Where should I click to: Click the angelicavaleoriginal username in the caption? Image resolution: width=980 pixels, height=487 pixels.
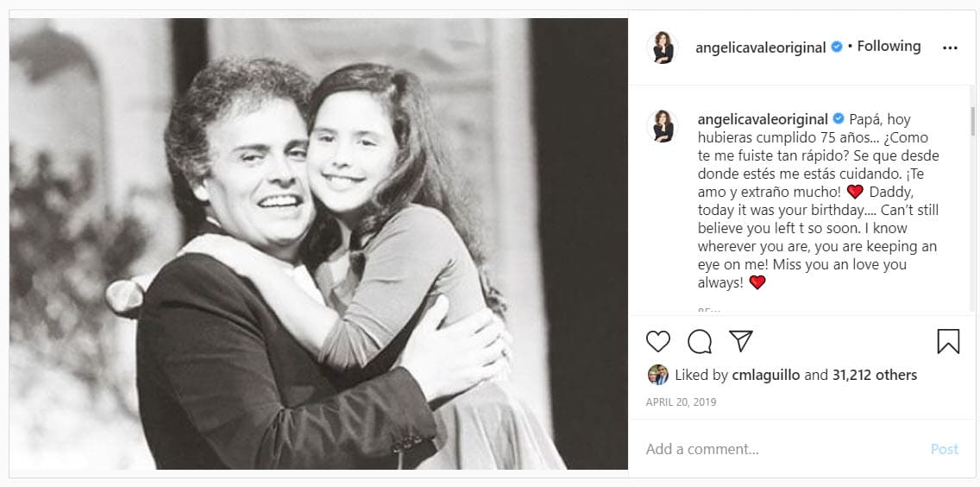[761, 119]
